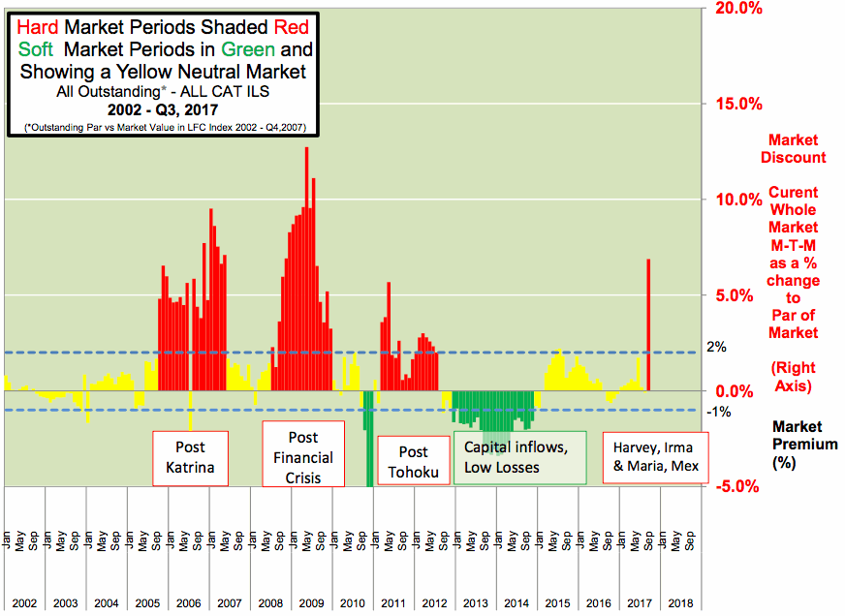This screenshot has height=616, width=845.
Task: Select the 2013 year label on timeline
Action: point(475,602)
